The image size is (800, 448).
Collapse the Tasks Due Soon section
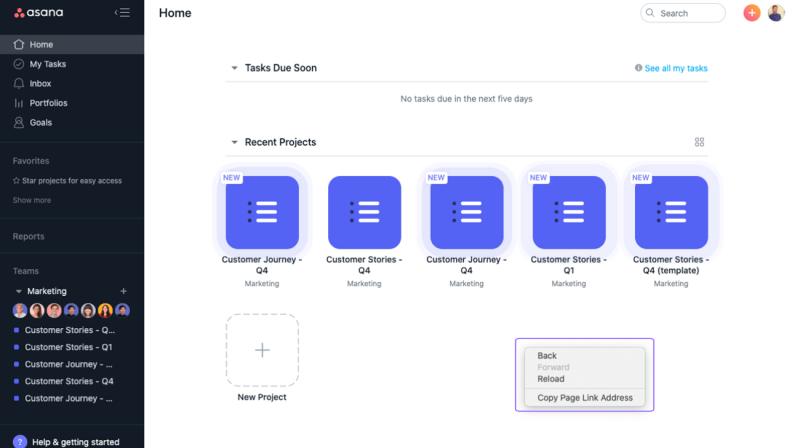(x=234, y=68)
